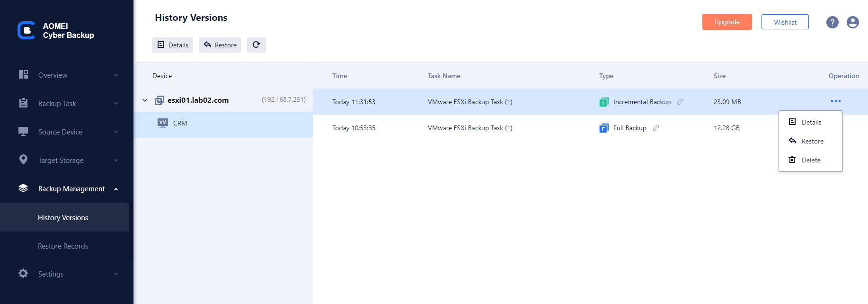Open the Target Storage sidebar section
The image size is (868, 304).
pyautogui.click(x=67, y=161)
